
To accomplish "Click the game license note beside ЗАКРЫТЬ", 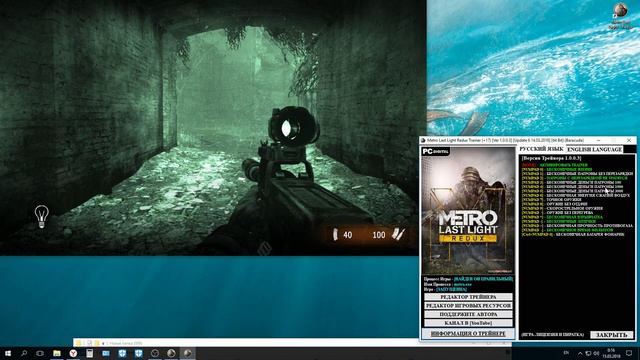I will tap(552, 335).
